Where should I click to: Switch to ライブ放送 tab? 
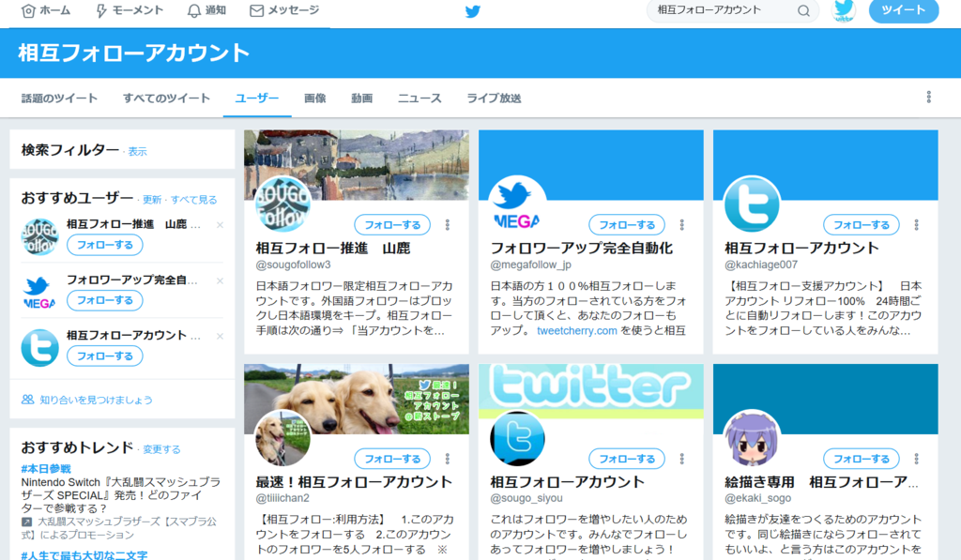(x=494, y=98)
